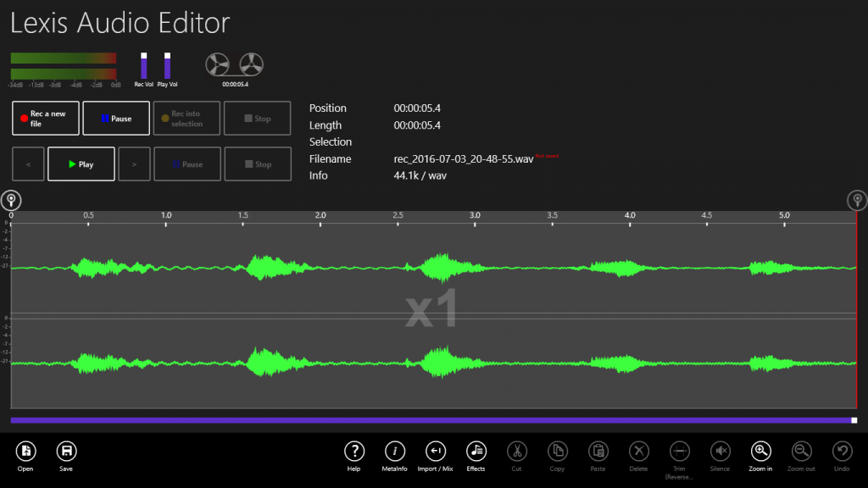Click the Copy icon
This screenshot has height=488, width=868.
(x=557, y=452)
